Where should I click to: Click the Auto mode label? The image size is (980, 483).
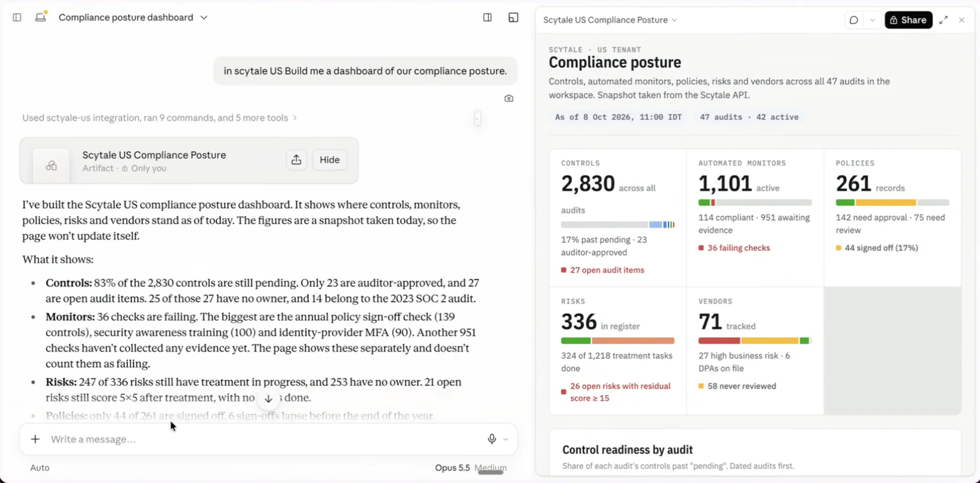pos(40,468)
